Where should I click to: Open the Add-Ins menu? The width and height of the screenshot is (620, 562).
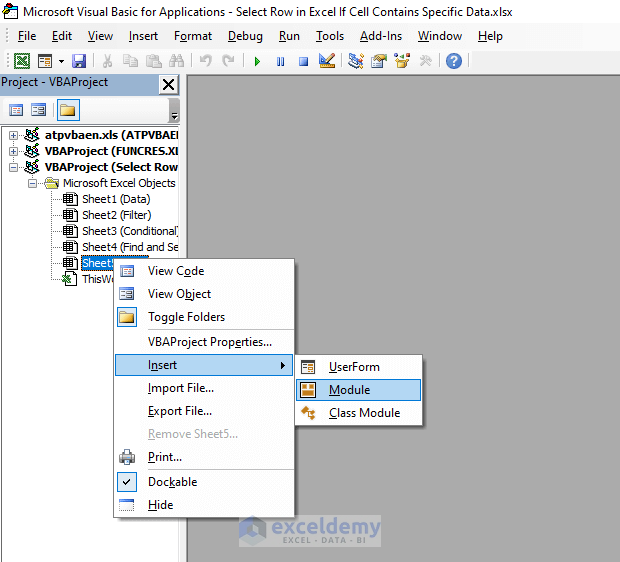(x=381, y=36)
